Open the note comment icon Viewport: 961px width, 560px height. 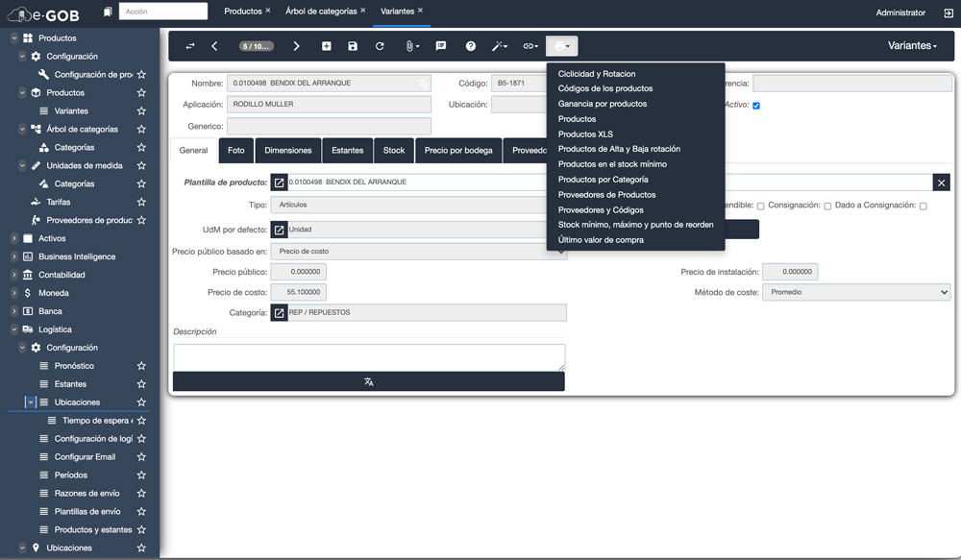pos(441,46)
